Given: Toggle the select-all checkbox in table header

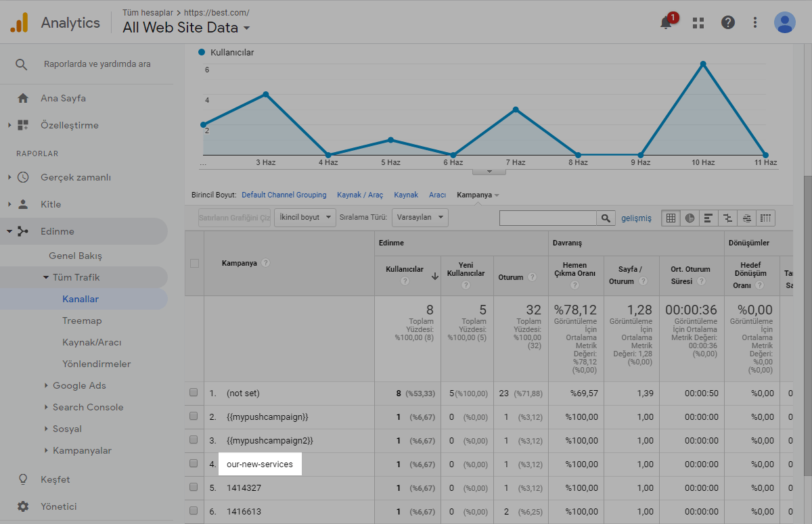Looking at the screenshot, I should tap(194, 263).
